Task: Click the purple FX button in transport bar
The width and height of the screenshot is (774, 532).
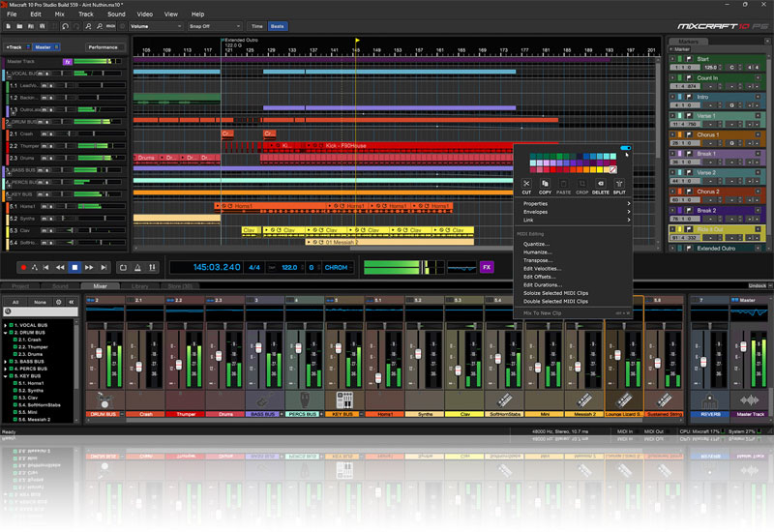Action: pyautogui.click(x=487, y=266)
